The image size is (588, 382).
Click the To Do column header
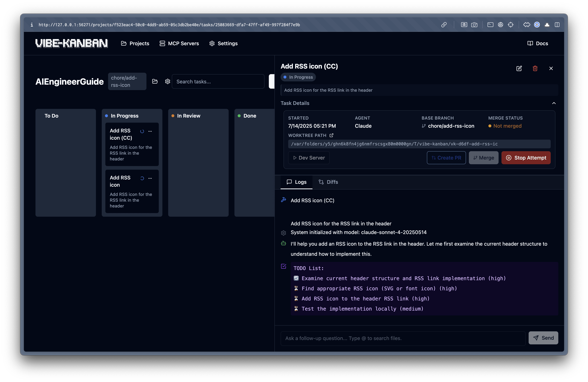point(51,116)
